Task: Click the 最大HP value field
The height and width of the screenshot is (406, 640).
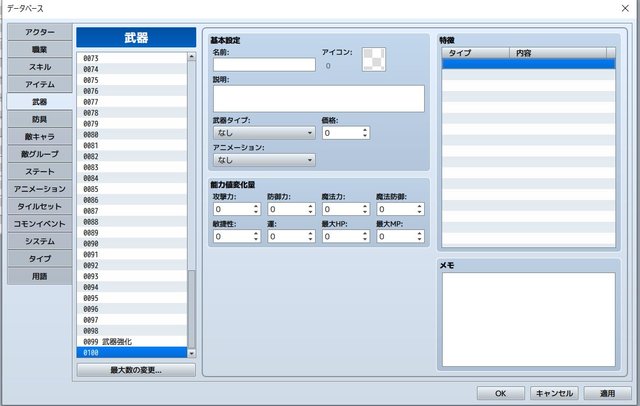Action: (342, 237)
